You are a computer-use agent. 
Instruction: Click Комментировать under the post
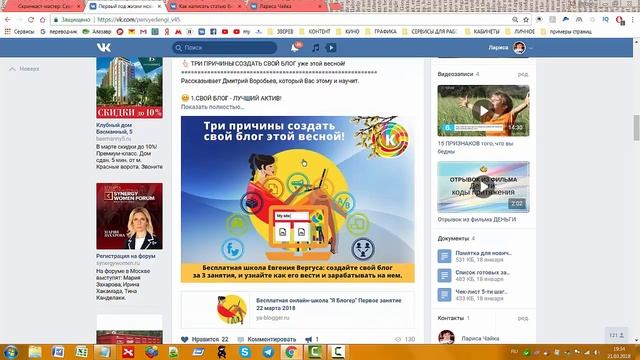267,339
